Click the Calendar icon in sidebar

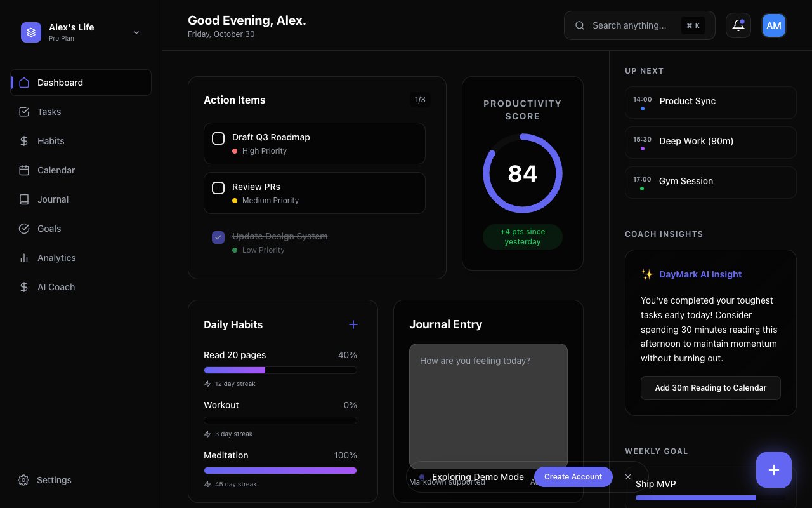click(x=24, y=170)
